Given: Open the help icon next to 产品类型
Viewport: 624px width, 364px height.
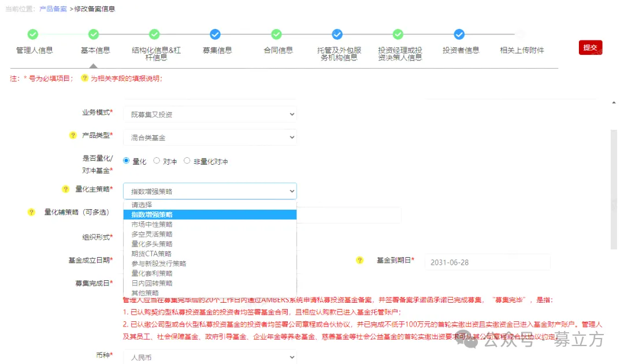Looking at the screenshot, I should click(x=72, y=135).
